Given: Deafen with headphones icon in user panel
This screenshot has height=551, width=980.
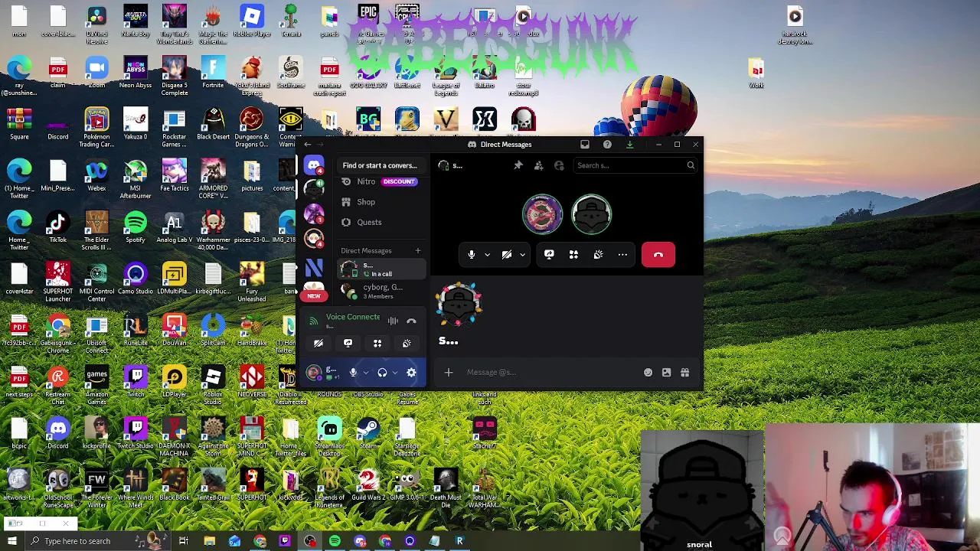Looking at the screenshot, I should [382, 373].
